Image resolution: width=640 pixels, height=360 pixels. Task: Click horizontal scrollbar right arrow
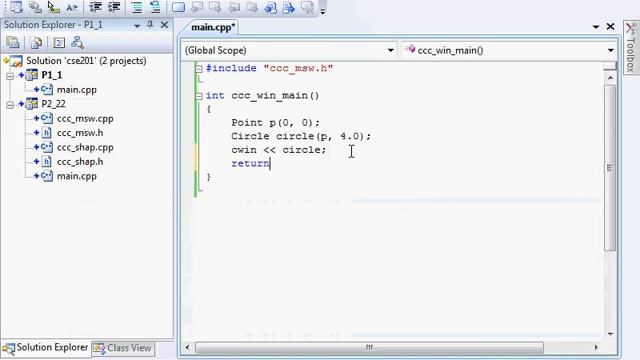(x=596, y=348)
